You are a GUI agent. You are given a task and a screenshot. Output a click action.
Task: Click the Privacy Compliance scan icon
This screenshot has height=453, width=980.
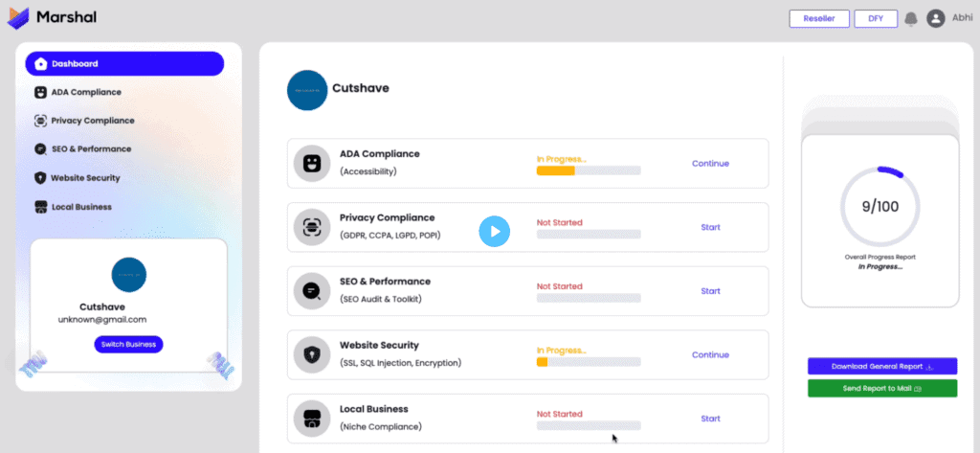311,227
